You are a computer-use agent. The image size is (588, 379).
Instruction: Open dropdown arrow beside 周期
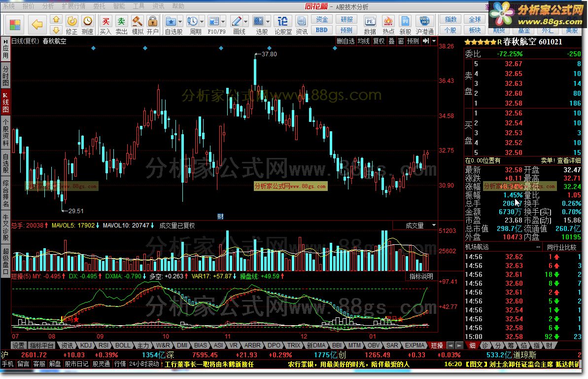202,21
